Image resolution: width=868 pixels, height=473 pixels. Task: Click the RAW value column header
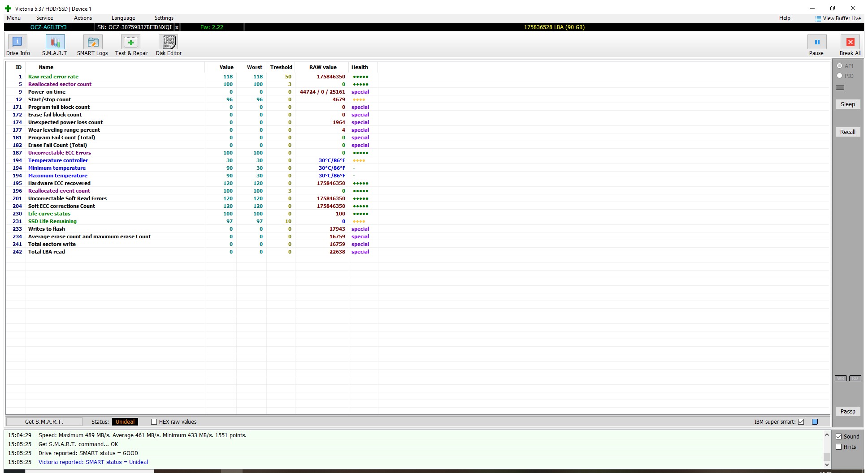pos(323,67)
